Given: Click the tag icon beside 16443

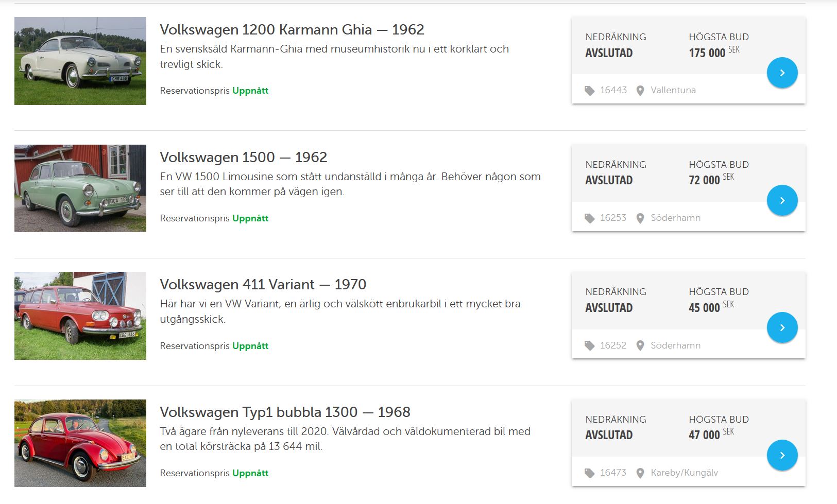Looking at the screenshot, I should point(590,91).
